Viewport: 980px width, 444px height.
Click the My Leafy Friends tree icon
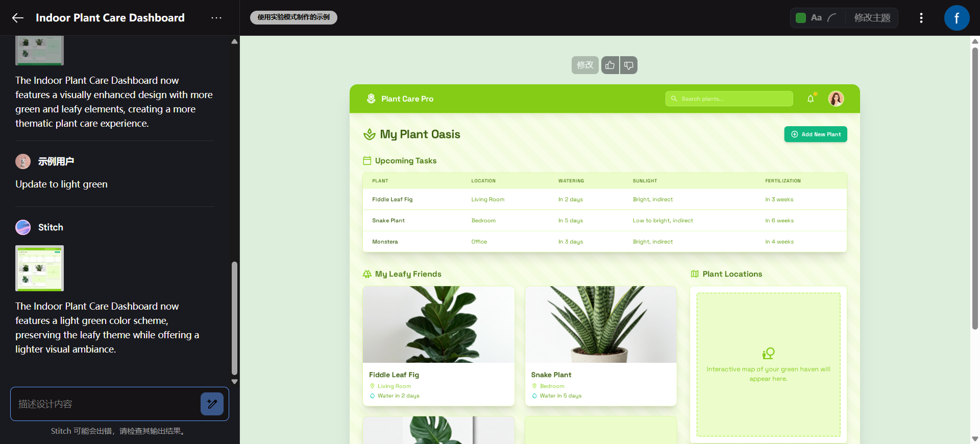point(367,274)
